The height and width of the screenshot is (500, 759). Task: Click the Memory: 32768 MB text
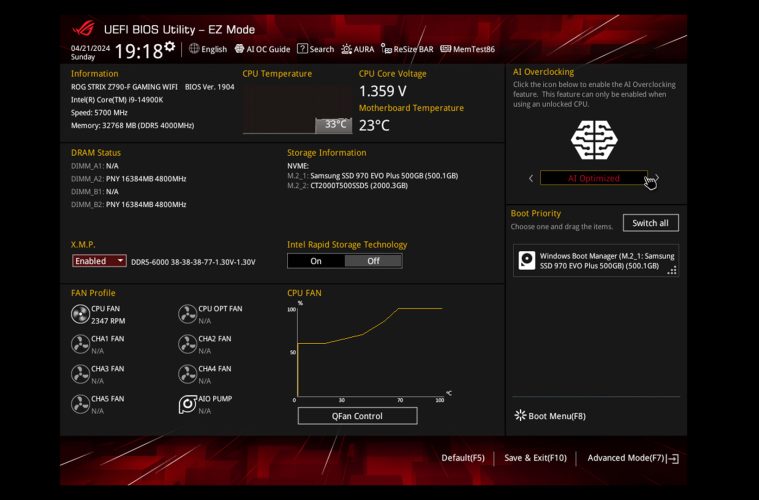pos(133,125)
